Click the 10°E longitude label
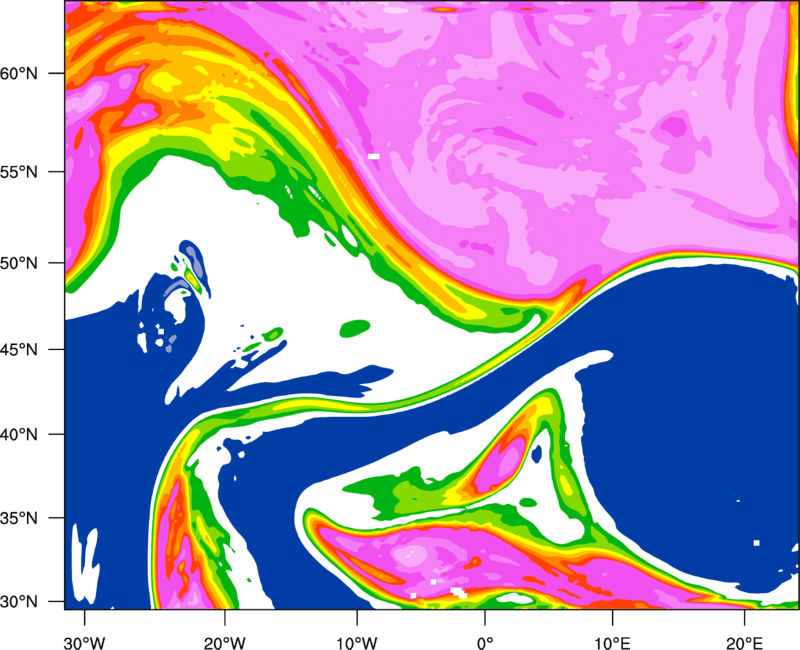 (612, 643)
